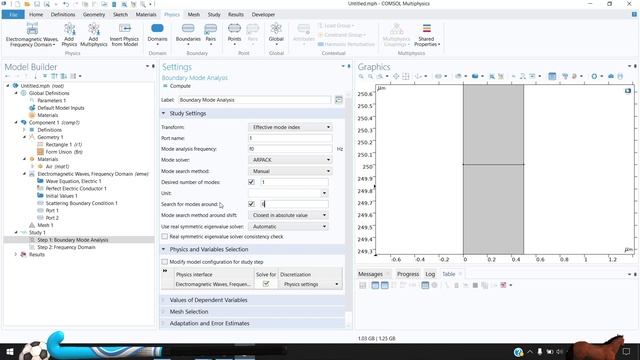Open the Pairs ribbon button
The image size is (640, 360).
point(211,34)
